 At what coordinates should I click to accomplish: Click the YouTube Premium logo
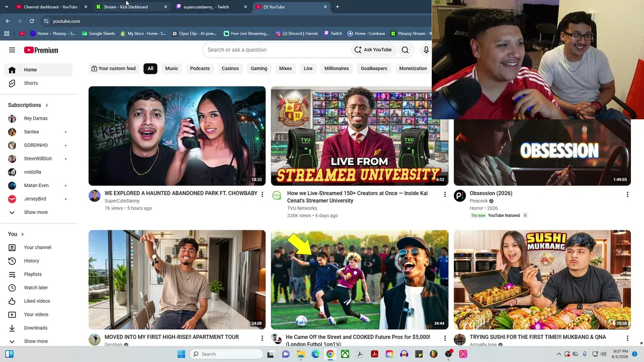41,50
